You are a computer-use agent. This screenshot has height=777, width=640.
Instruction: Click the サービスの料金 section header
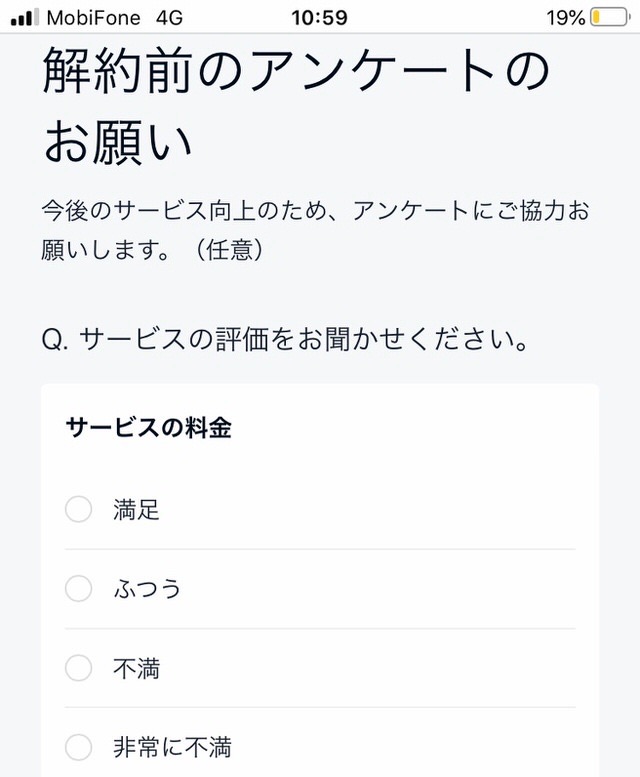148,427
